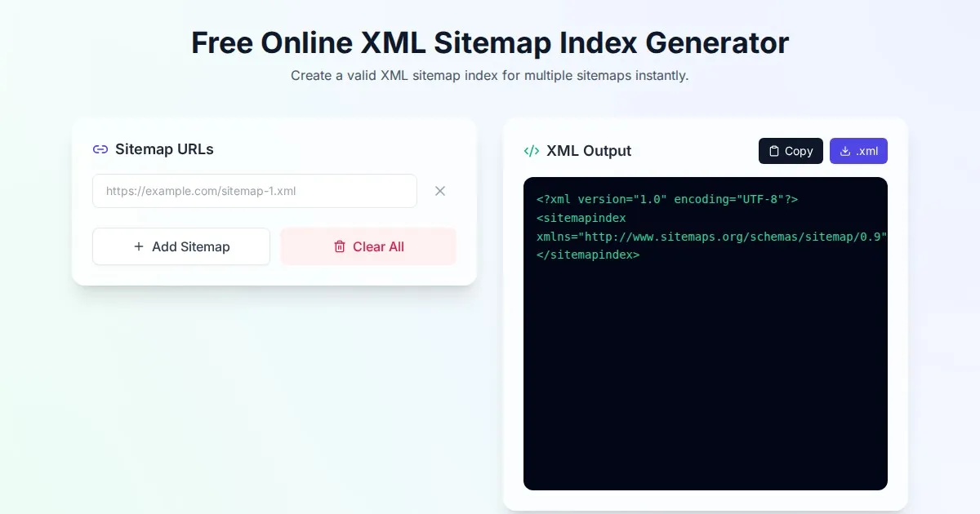Click the Sitemap URLs panel heading
Image resolution: width=980 pixels, height=514 pixels.
(164, 149)
